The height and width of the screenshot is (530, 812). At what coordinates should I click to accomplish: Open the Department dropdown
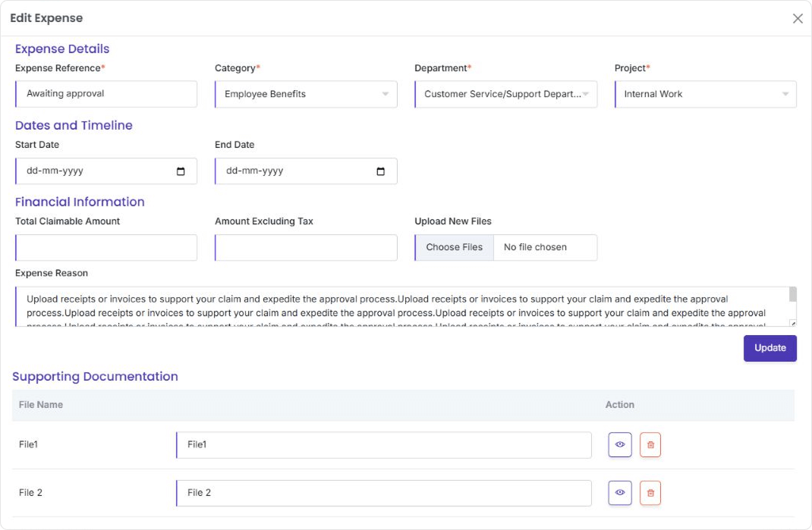coord(505,95)
